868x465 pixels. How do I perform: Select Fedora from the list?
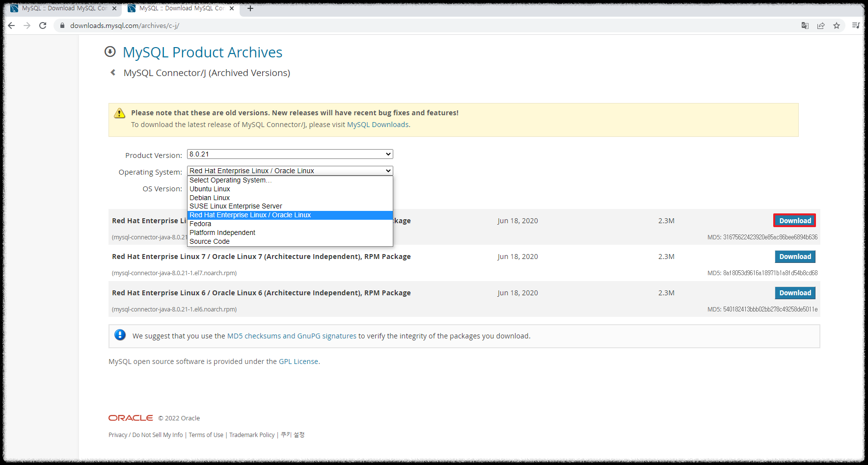coord(290,224)
